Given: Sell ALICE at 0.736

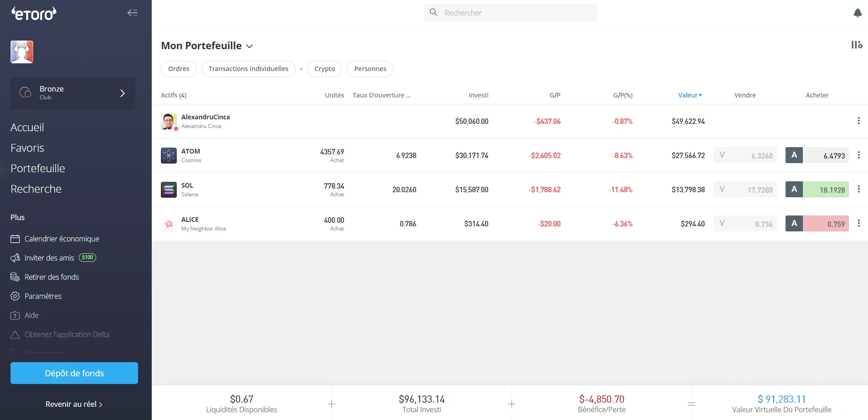Looking at the screenshot, I should tap(745, 224).
